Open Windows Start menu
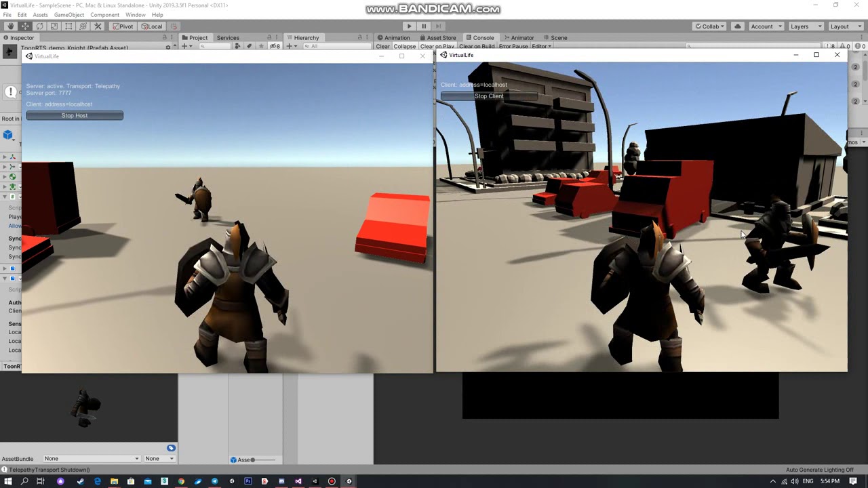The width and height of the screenshot is (868, 488). click(8, 481)
